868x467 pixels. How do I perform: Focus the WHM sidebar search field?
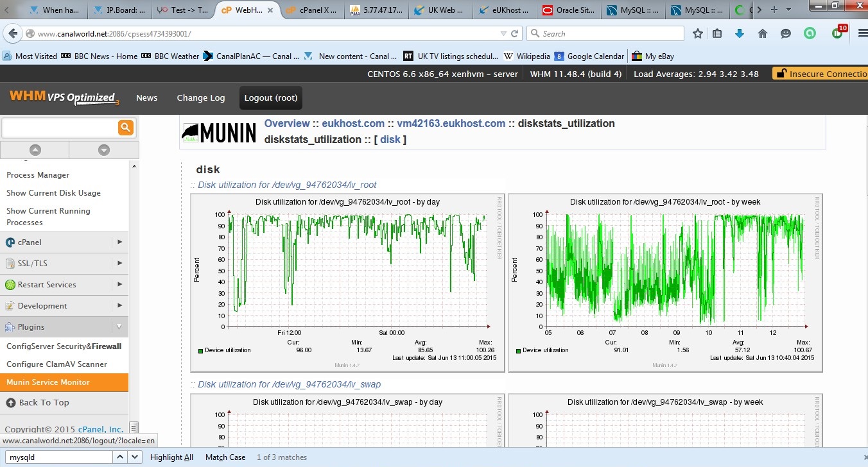pyautogui.click(x=60, y=128)
